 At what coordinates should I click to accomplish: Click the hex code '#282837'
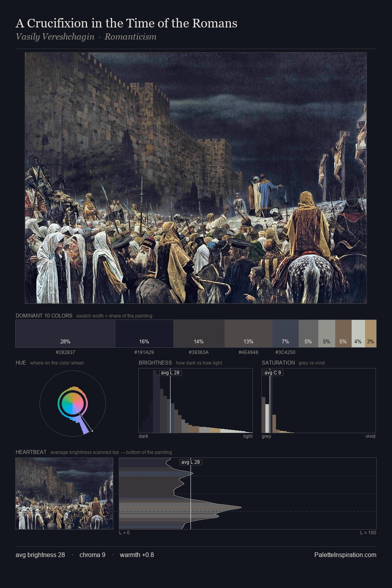pyautogui.click(x=65, y=352)
